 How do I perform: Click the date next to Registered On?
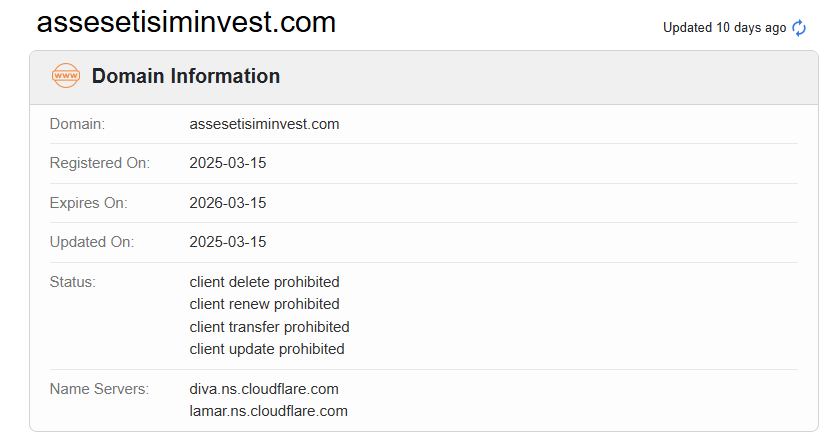tap(228, 163)
